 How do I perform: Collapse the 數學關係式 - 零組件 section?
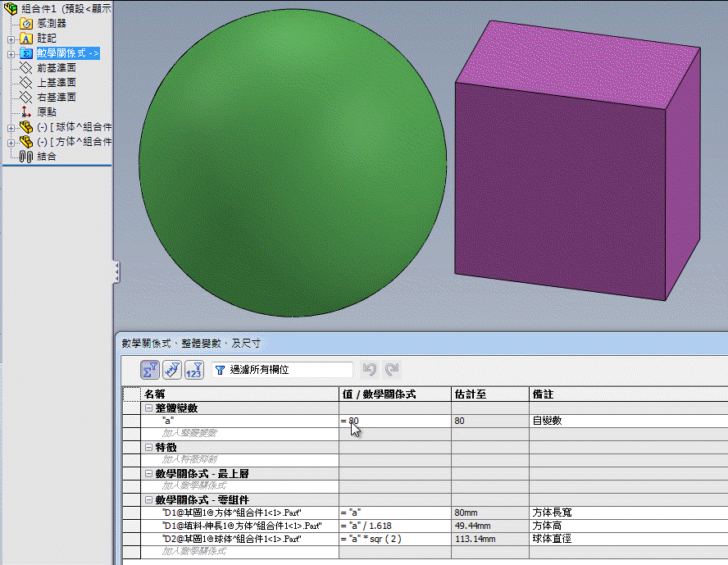(148, 500)
